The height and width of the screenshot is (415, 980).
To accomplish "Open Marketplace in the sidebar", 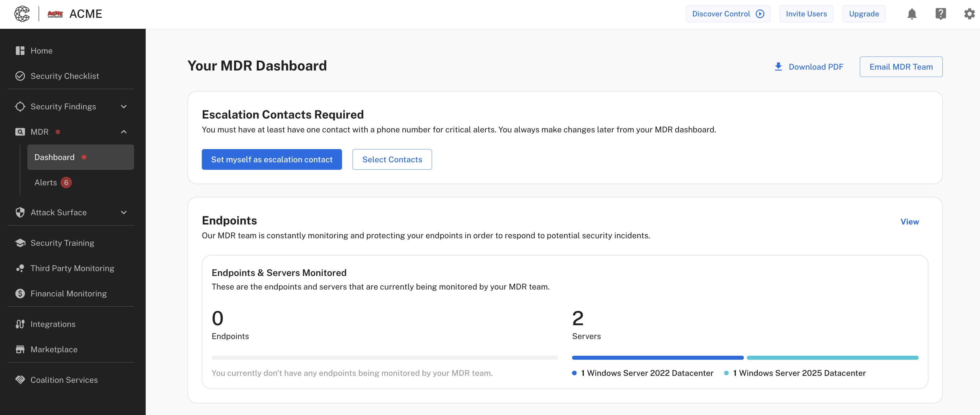I will (x=71, y=350).
